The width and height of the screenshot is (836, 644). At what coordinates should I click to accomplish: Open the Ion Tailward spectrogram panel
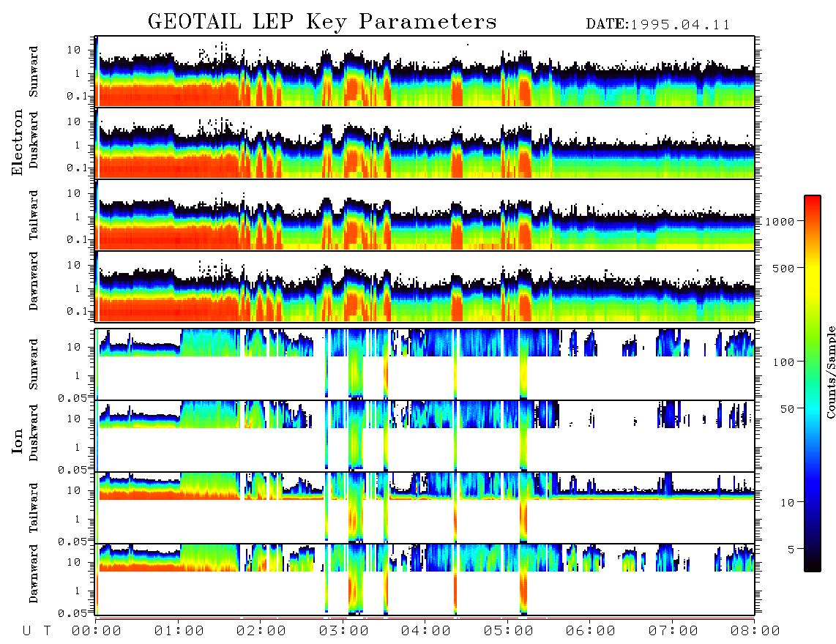tap(425, 508)
